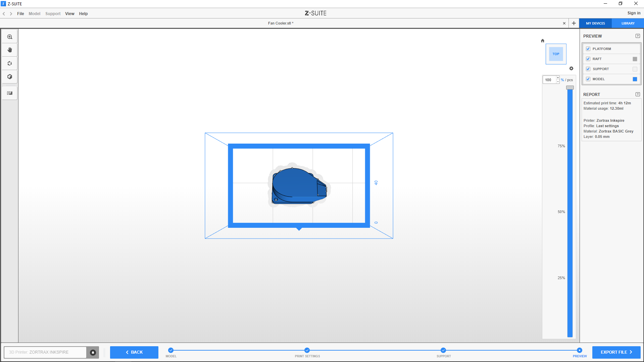
Task: Click the 3D Printer selection field
Action: point(45,352)
